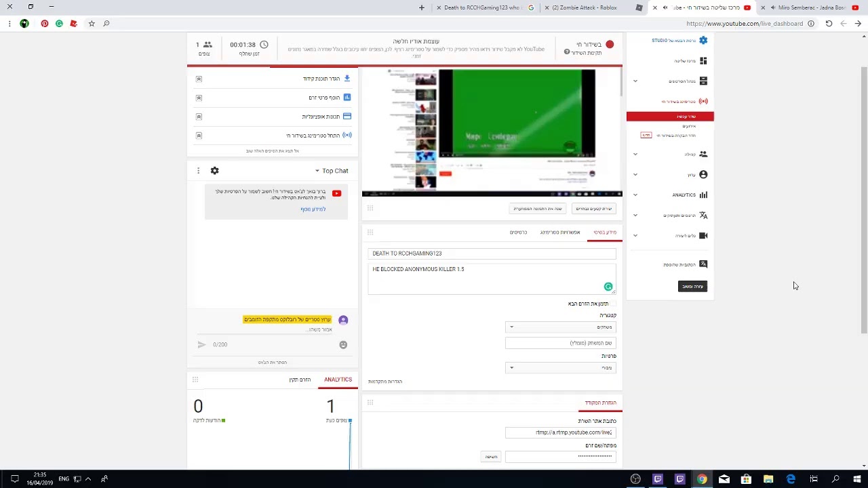Open the three-dot chat options menu
Viewport: 868px width, 488px height.
198,171
